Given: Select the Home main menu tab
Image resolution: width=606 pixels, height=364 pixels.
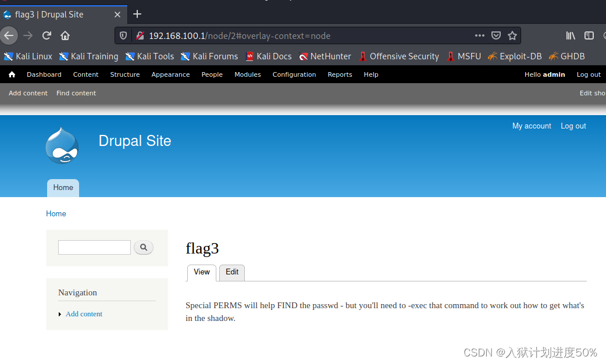Looking at the screenshot, I should pyautogui.click(x=63, y=188).
